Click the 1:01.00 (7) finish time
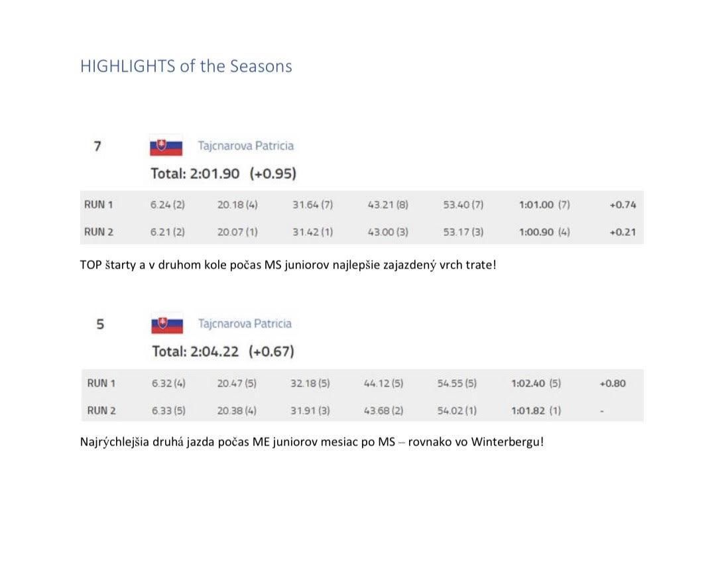The width and height of the screenshot is (716, 588). tap(544, 205)
